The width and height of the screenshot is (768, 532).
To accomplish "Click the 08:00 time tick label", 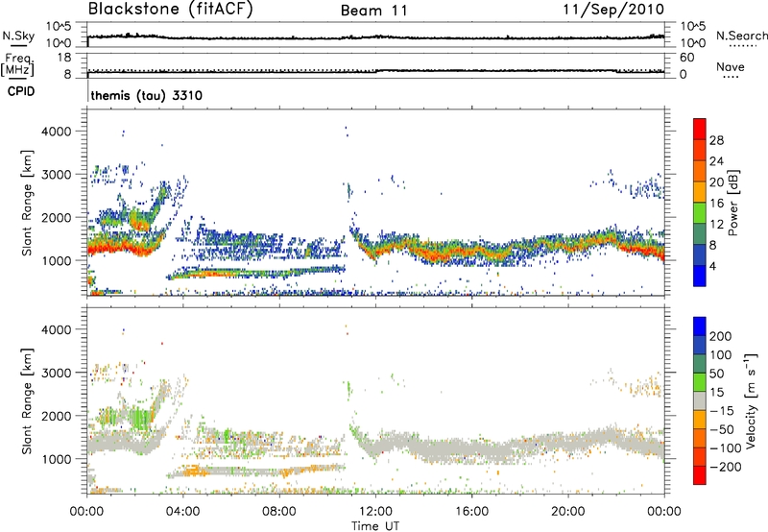I will [x=278, y=512].
